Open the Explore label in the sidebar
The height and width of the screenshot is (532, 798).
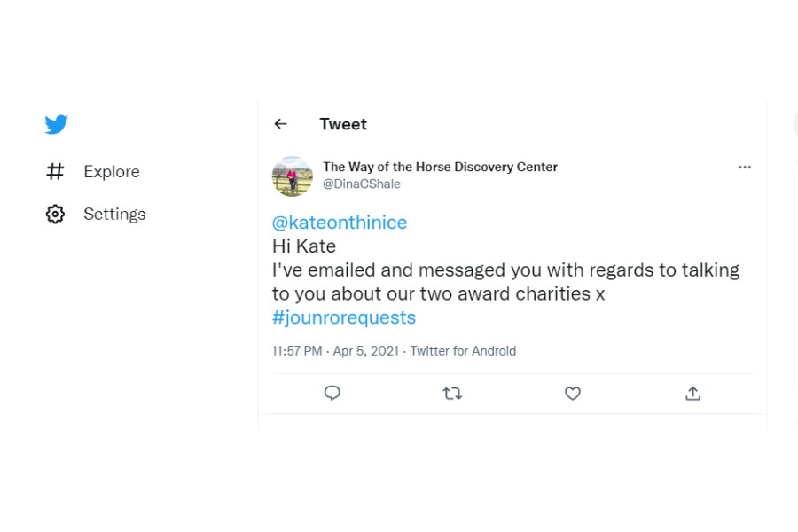click(112, 171)
